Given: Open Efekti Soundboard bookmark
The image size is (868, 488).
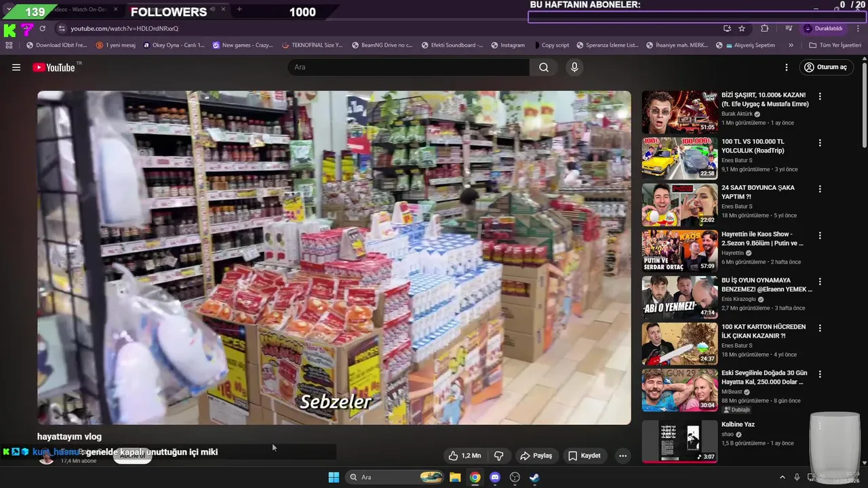Looking at the screenshot, I should pos(451,45).
